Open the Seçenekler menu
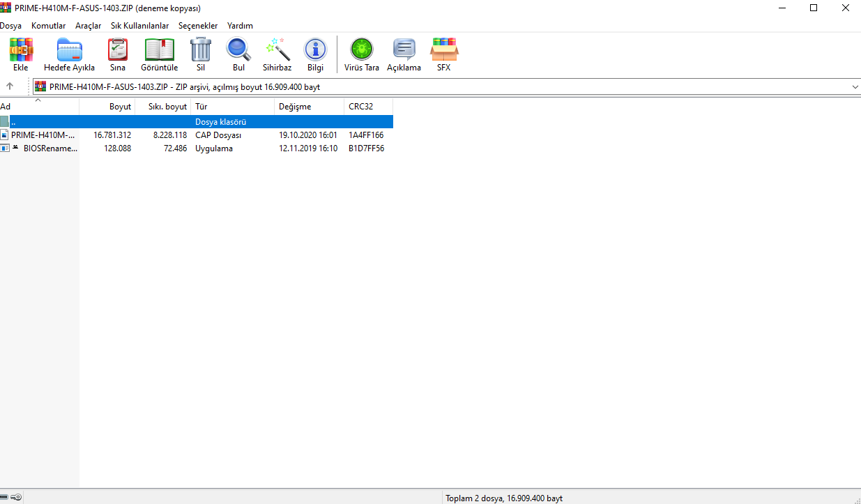This screenshot has width=861, height=504. pyautogui.click(x=198, y=25)
